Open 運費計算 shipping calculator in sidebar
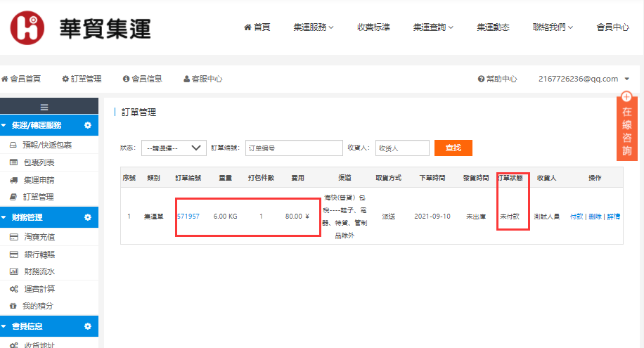 (39, 289)
